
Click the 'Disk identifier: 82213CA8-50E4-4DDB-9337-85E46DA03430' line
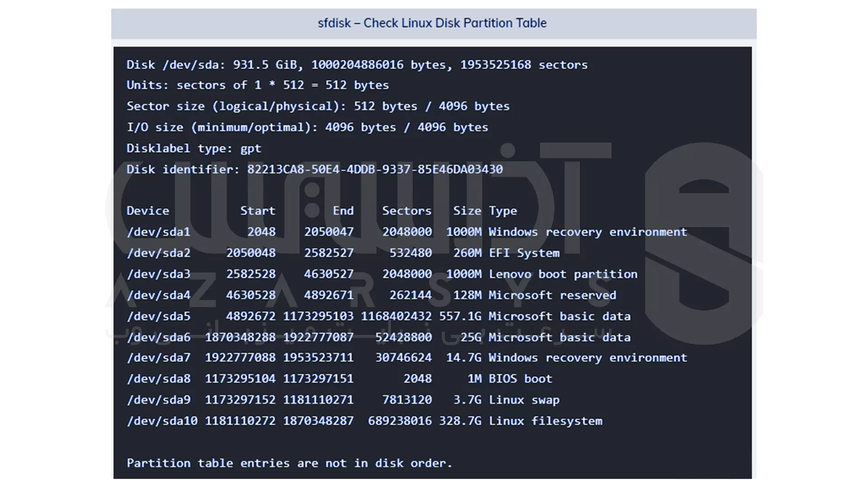[315, 169]
